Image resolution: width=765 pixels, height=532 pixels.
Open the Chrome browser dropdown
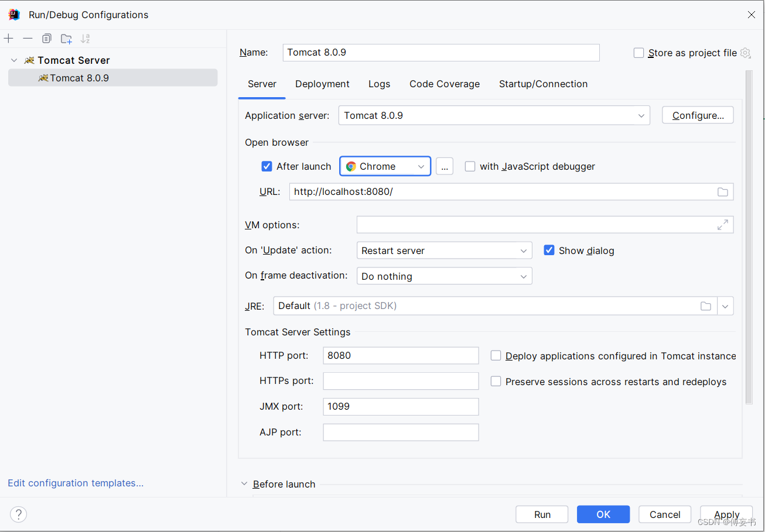tap(385, 166)
